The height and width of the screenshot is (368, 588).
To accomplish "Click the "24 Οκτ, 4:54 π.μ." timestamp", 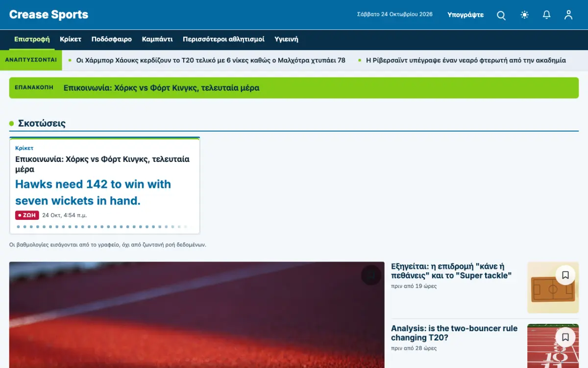I will coord(65,215).
